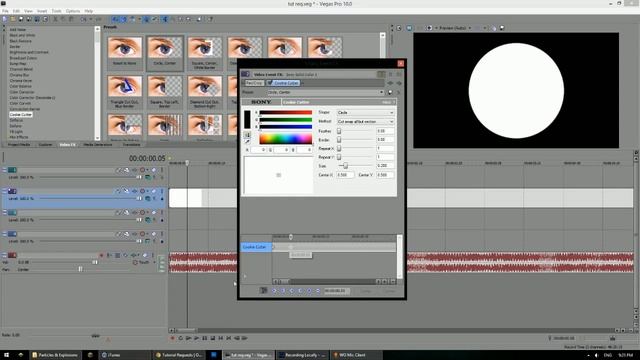Click the Open project toolbar icon

pos(13,19)
